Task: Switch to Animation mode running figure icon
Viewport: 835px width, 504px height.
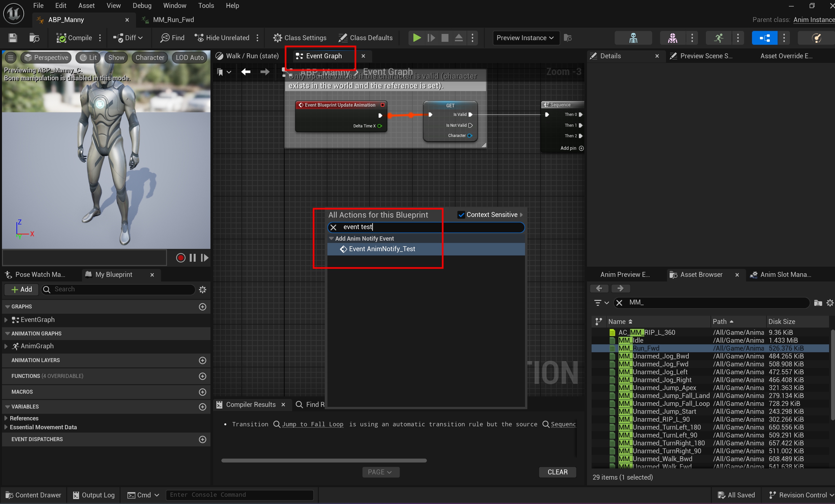Action: (718, 38)
